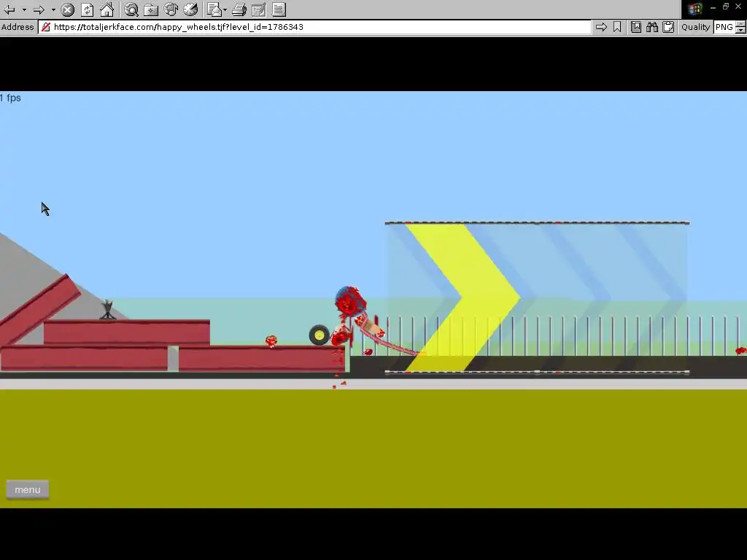Print the page with printer icon
747x560 pixels.
(239, 9)
